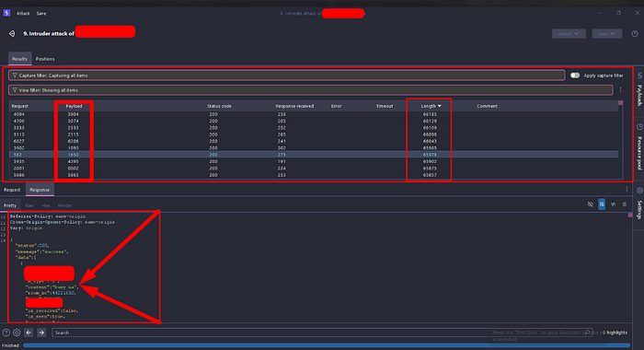The width and height of the screenshot is (644, 350).
Task: Click the Referrer-Policy header line
Action: [48, 216]
